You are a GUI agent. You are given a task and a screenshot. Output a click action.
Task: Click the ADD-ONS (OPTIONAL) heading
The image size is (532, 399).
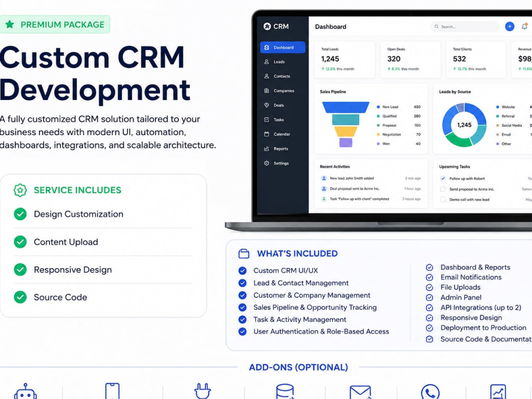click(298, 367)
